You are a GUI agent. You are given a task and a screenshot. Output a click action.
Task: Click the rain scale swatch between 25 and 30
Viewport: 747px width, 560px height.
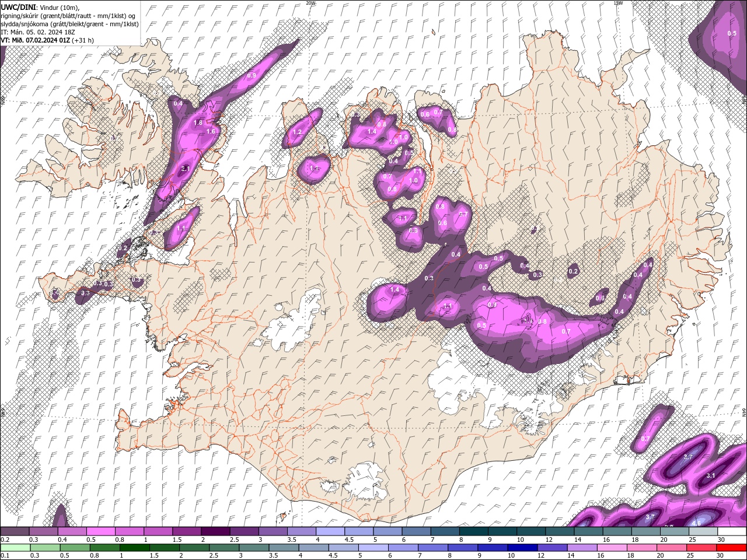pyautogui.click(x=700, y=548)
